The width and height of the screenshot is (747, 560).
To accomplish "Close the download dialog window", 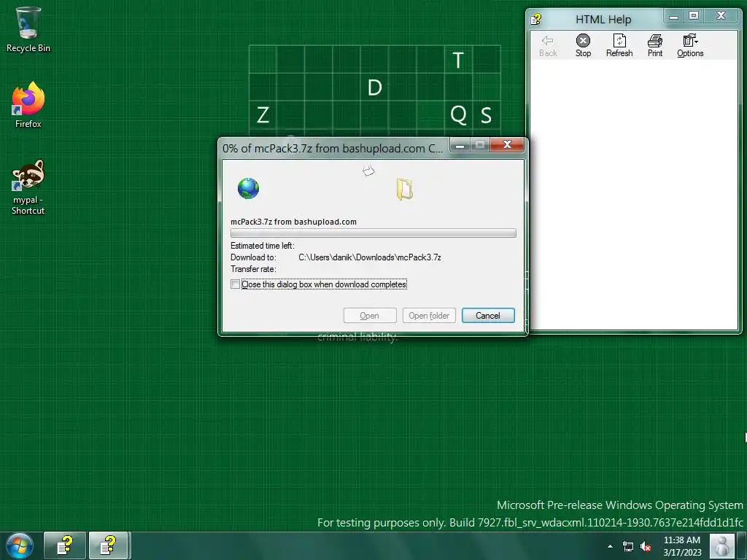I will pyautogui.click(x=508, y=145).
